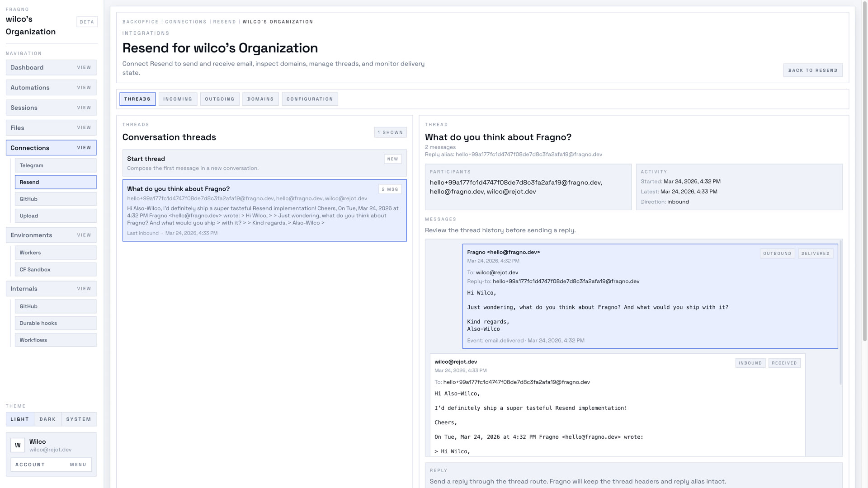Click the Connections breadcrumb link
This screenshot has height=488, width=868.
click(x=185, y=22)
